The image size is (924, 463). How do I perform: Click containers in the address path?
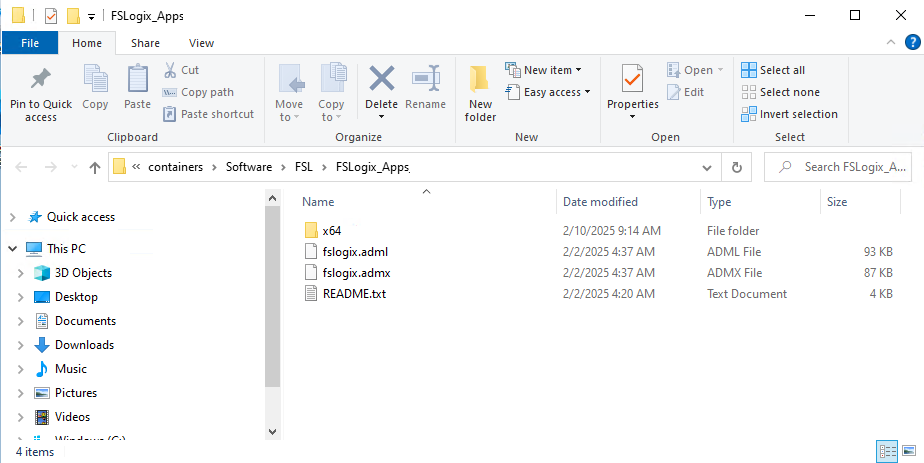coord(175,167)
